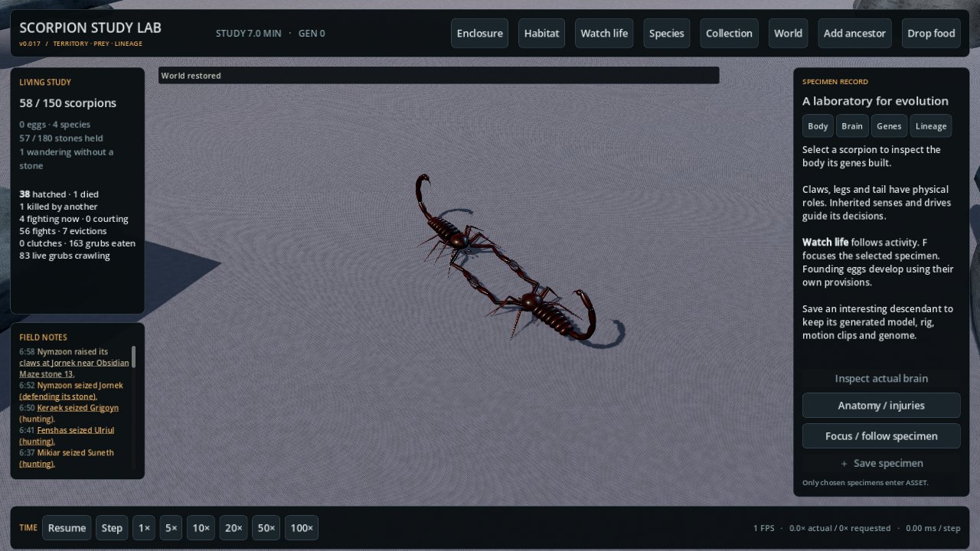Click the v0.017 version label

tap(30, 44)
